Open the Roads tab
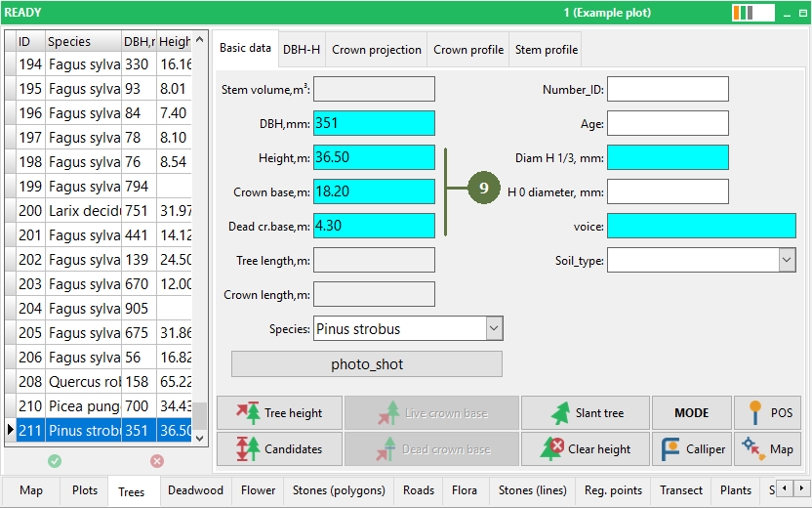 tap(419, 490)
